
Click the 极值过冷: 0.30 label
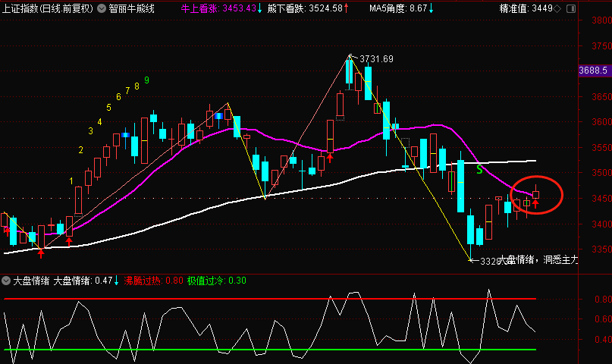217,281
